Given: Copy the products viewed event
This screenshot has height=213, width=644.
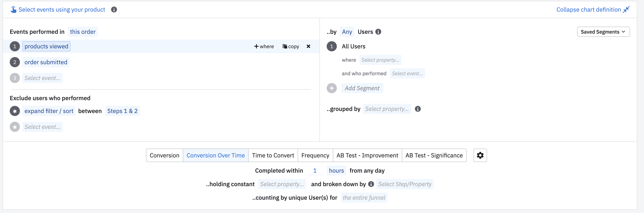Looking at the screenshot, I should [291, 46].
